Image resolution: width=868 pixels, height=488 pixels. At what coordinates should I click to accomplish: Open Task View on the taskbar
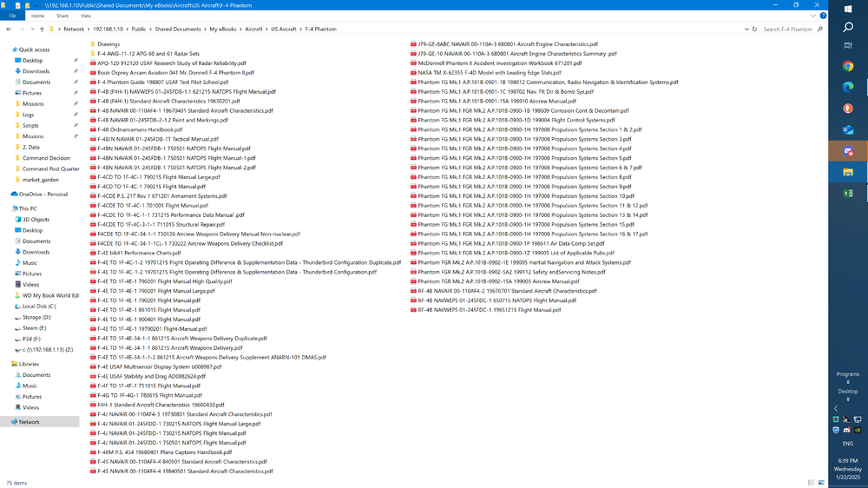848,45
